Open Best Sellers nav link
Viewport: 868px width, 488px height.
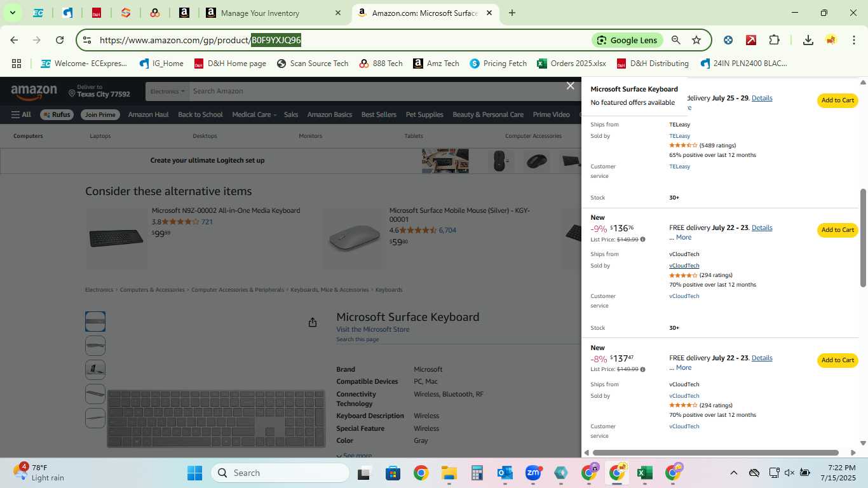tap(379, 114)
